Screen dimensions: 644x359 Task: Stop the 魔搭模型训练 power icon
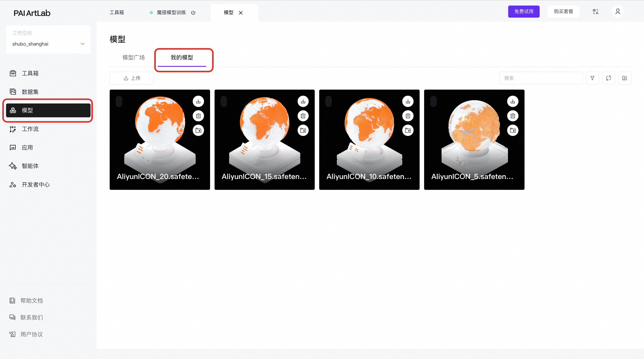coord(193,13)
